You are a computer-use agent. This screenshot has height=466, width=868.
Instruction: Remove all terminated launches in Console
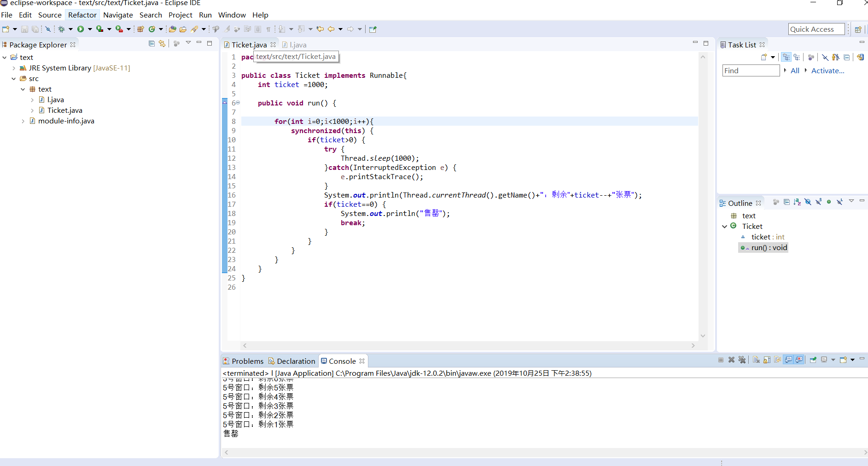[x=742, y=360]
